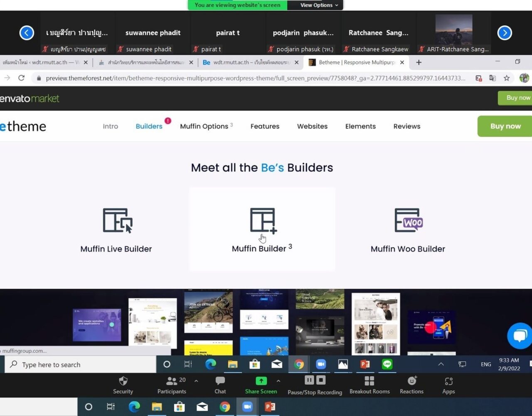
Task: Open Zoom Reactions
Action: click(x=412, y=385)
